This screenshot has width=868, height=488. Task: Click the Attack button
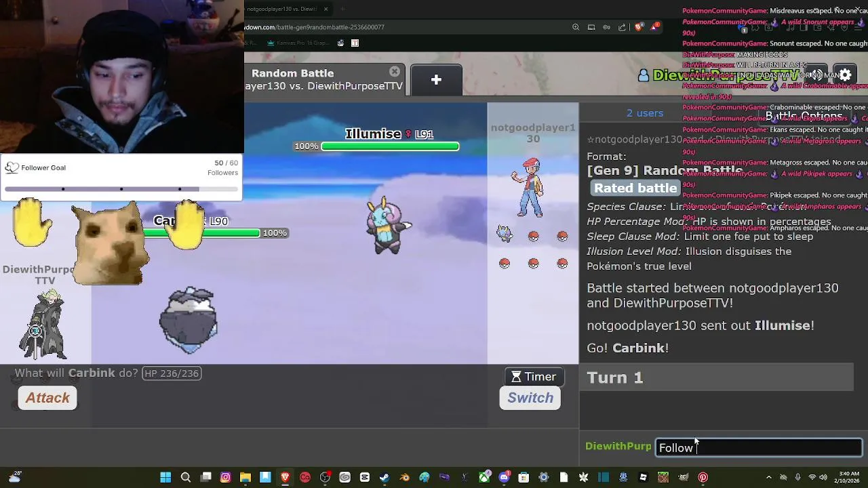click(x=47, y=398)
